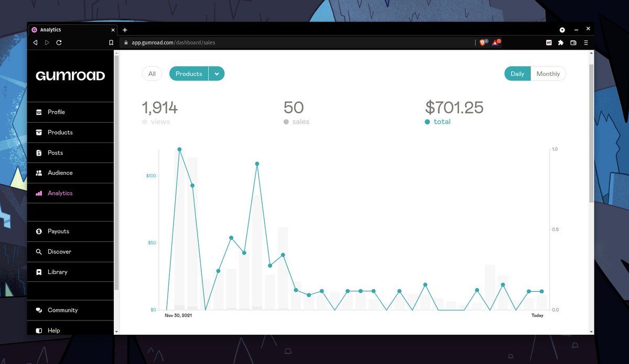Click the Community chat bubbles icon
The width and height of the screenshot is (629, 364).
coord(39,310)
